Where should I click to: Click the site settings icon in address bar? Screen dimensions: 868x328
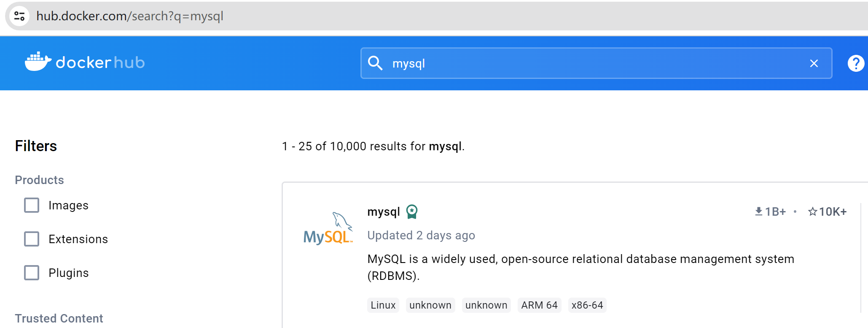pos(19,16)
